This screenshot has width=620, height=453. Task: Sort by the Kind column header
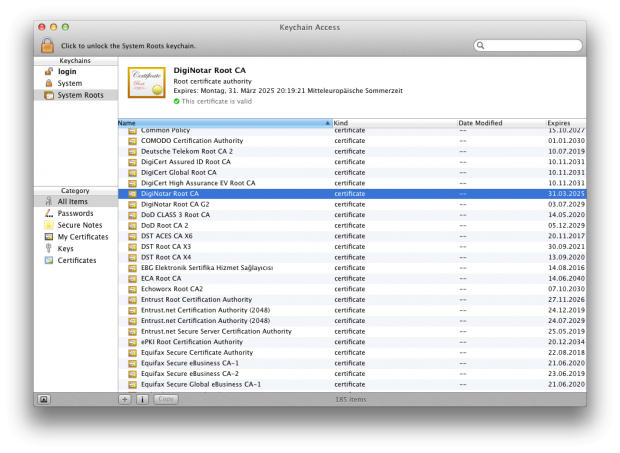(394, 123)
